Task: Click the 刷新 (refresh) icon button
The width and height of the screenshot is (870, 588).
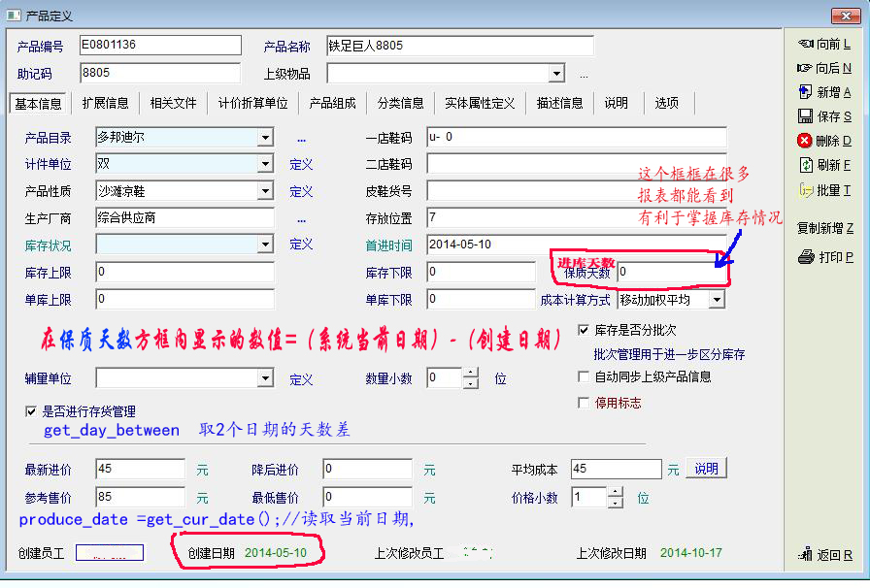Action: pos(805,165)
